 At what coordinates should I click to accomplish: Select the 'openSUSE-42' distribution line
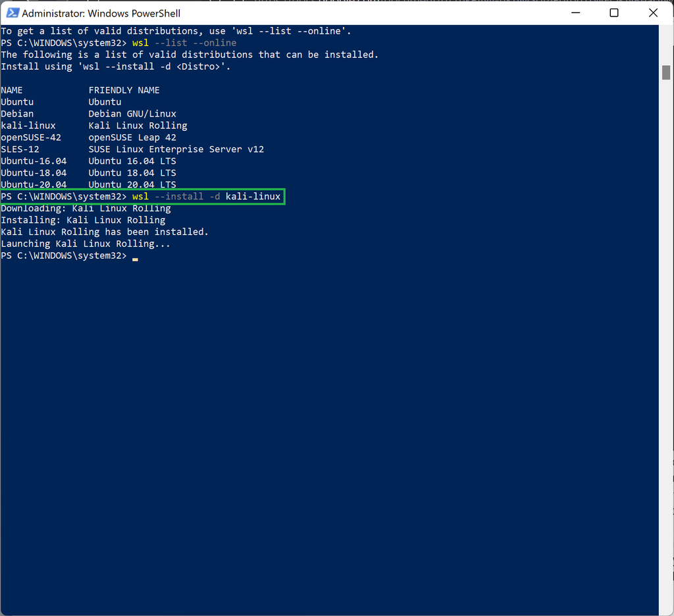click(32, 137)
